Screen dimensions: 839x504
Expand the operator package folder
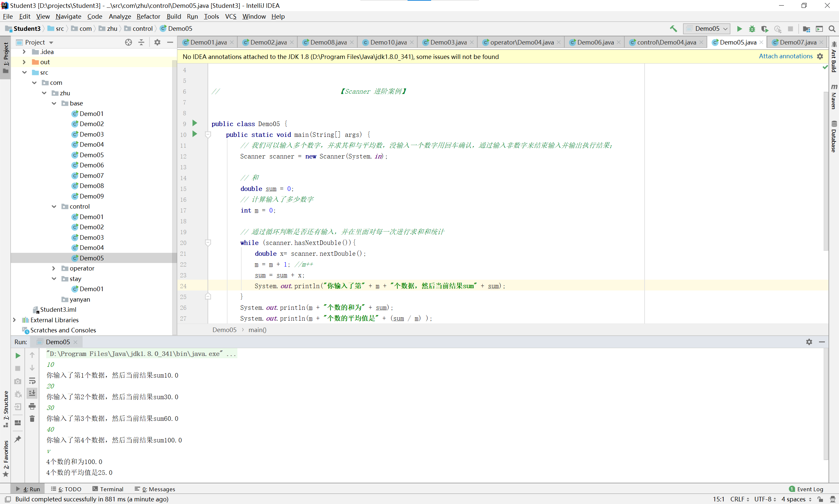pos(54,268)
